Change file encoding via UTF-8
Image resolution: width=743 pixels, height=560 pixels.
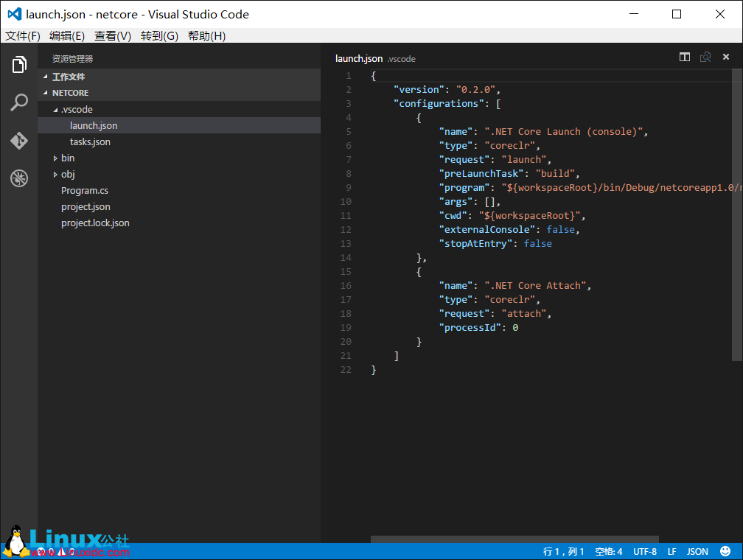(645, 551)
